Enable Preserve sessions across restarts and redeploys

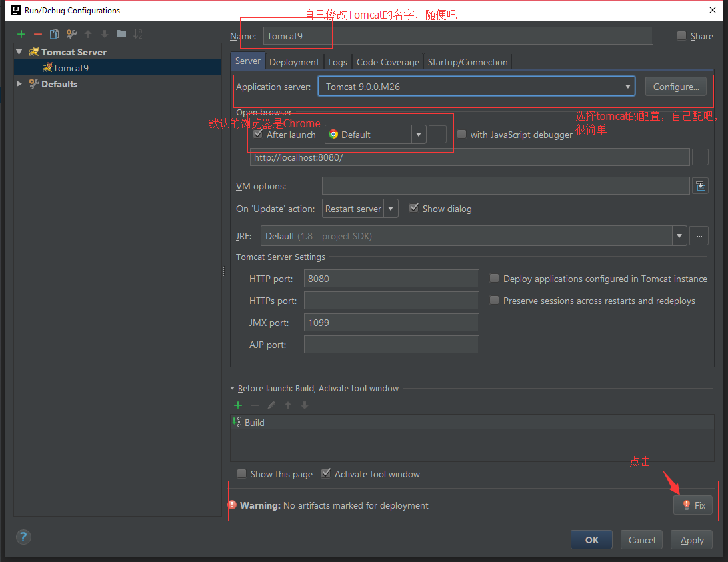(x=495, y=301)
